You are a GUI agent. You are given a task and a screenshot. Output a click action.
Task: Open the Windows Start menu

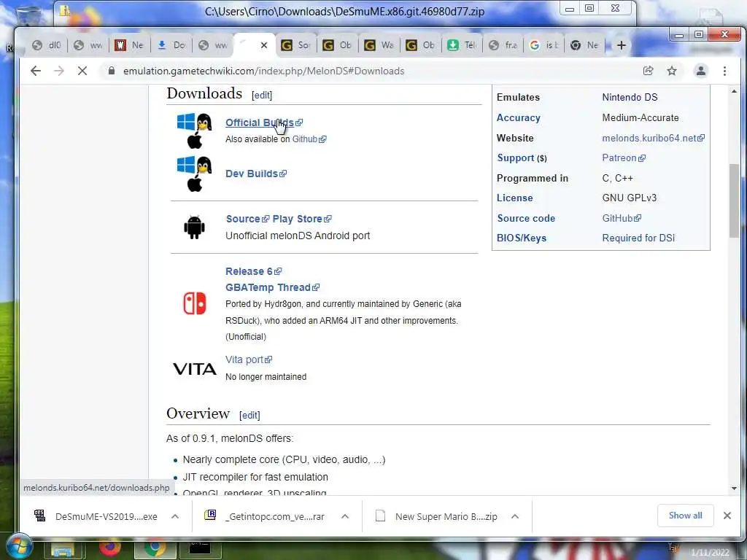[19, 547]
